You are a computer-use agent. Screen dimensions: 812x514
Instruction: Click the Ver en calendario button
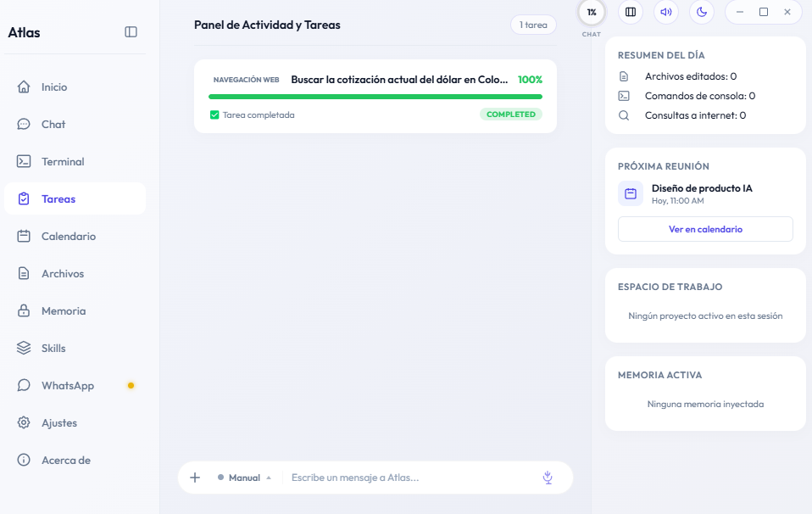pos(705,229)
